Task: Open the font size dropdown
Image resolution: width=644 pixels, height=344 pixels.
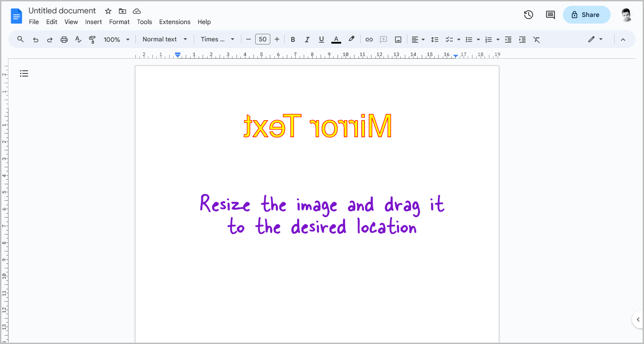Action: coord(263,39)
